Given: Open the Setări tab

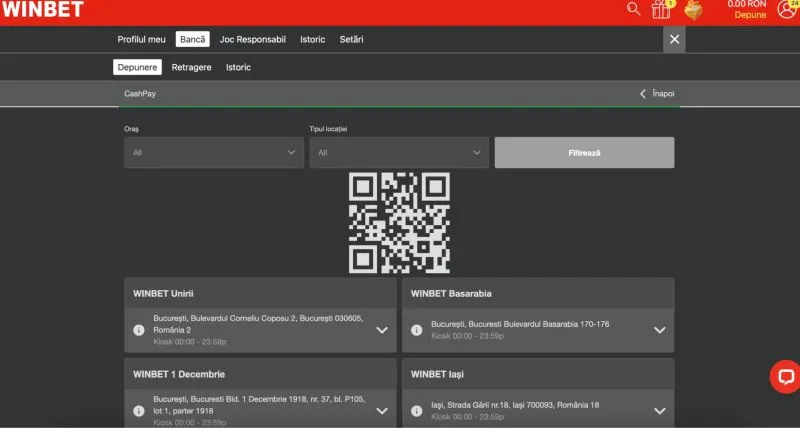Looking at the screenshot, I should [352, 39].
